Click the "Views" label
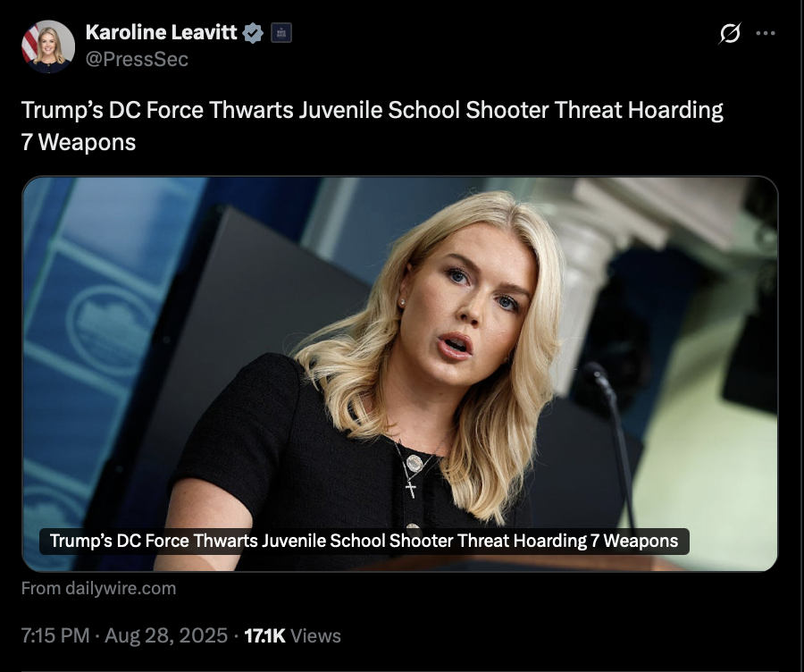 tap(315, 635)
